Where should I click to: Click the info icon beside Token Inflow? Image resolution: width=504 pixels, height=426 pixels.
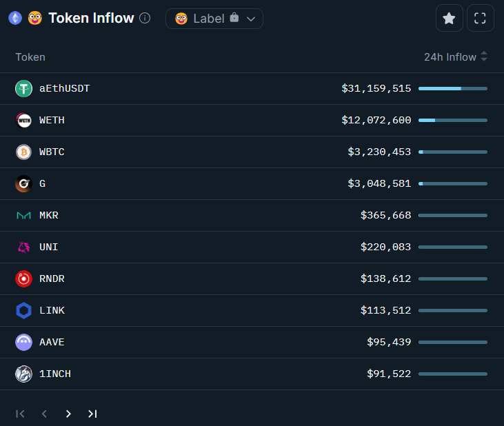(x=145, y=18)
